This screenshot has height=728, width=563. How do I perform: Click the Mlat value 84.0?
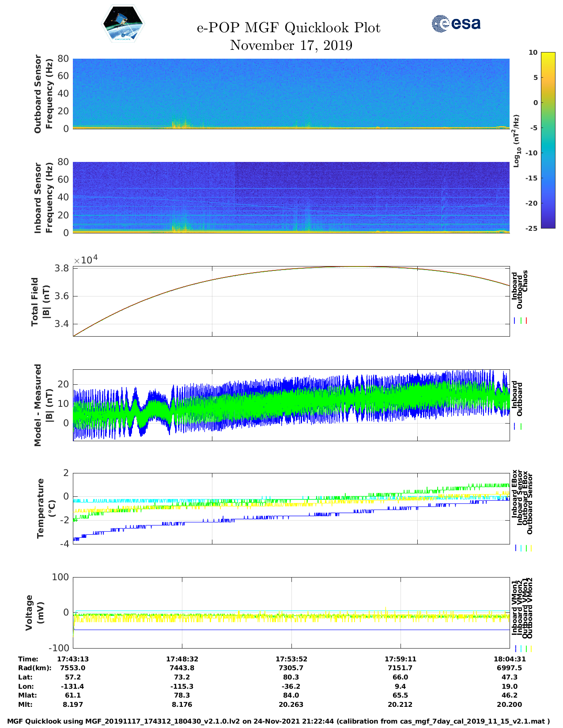[291, 695]
